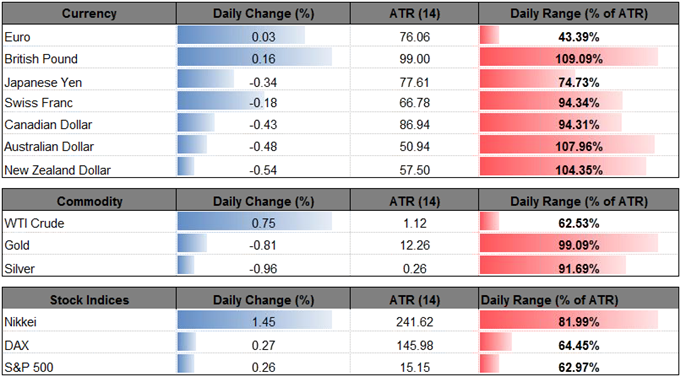Select the DAX row label
This screenshot has height=376, width=680.
[16, 345]
